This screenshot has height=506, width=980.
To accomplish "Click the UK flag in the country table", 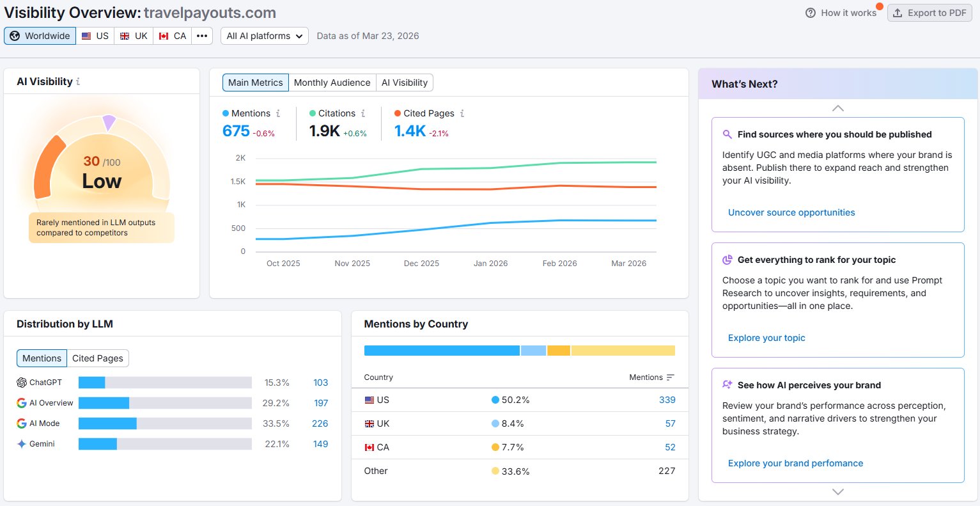I will click(x=369, y=423).
